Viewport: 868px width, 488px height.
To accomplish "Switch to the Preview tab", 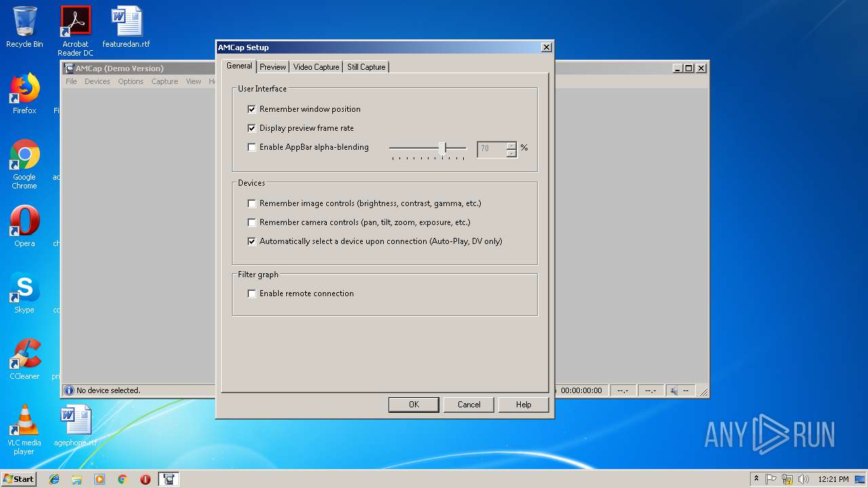I will 273,67.
